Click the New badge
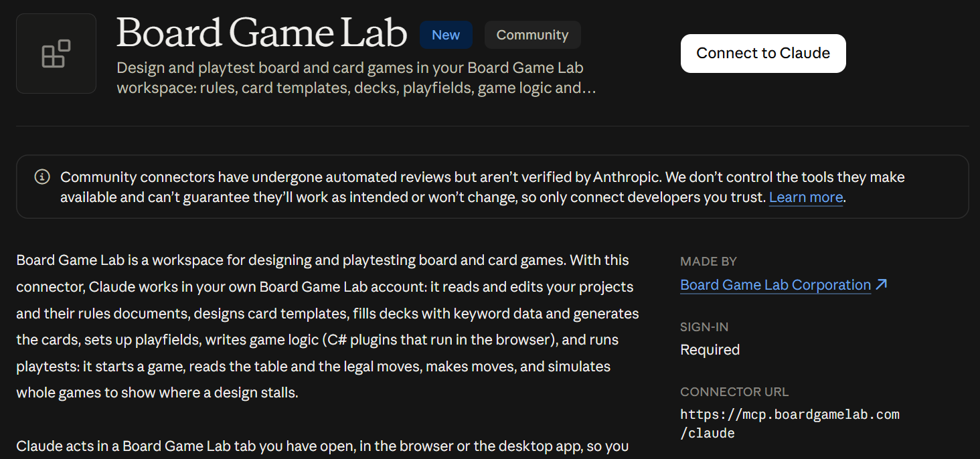Screen dimensions: 980x459 point(446,35)
